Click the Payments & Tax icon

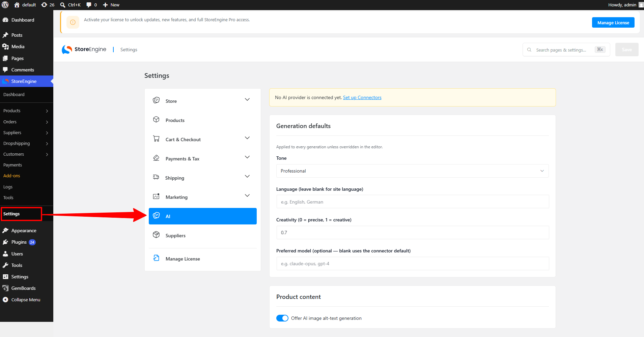[156, 158]
